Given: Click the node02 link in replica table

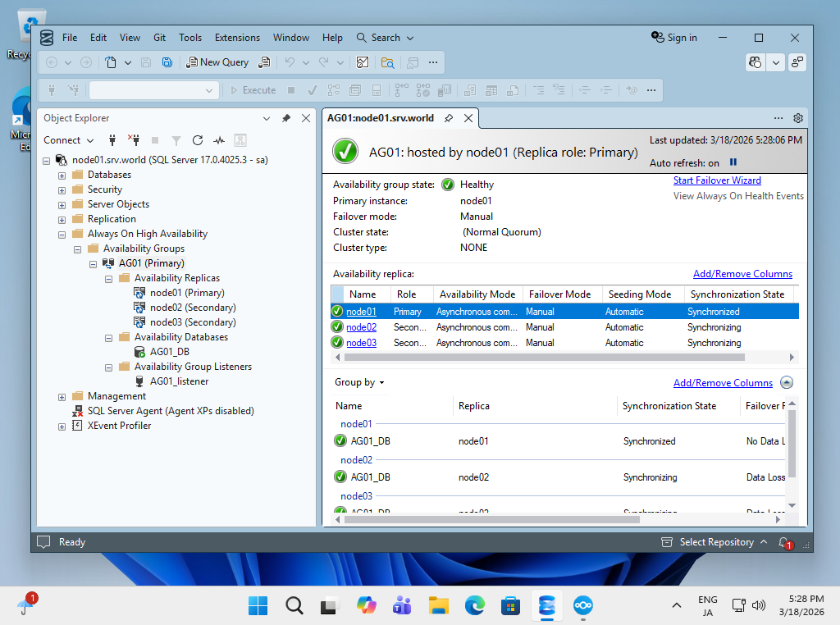Looking at the screenshot, I should click(x=361, y=327).
